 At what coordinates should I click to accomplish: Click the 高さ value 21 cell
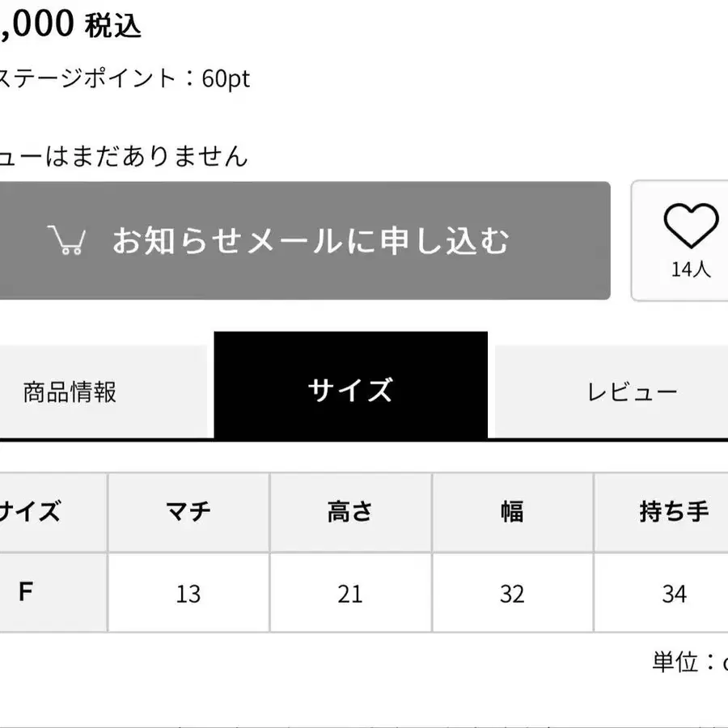coord(350,595)
